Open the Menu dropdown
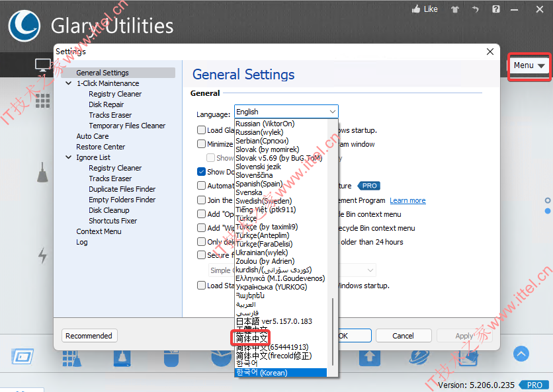 pyautogui.click(x=529, y=65)
